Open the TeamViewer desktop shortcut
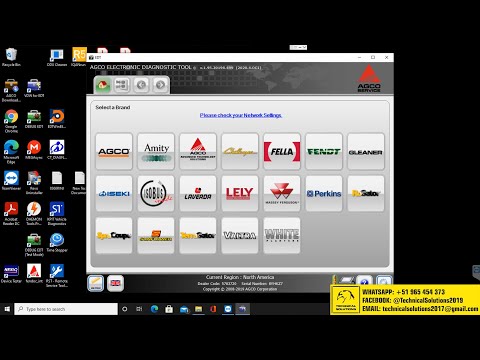This screenshot has height=360, width=480. coord(11,181)
